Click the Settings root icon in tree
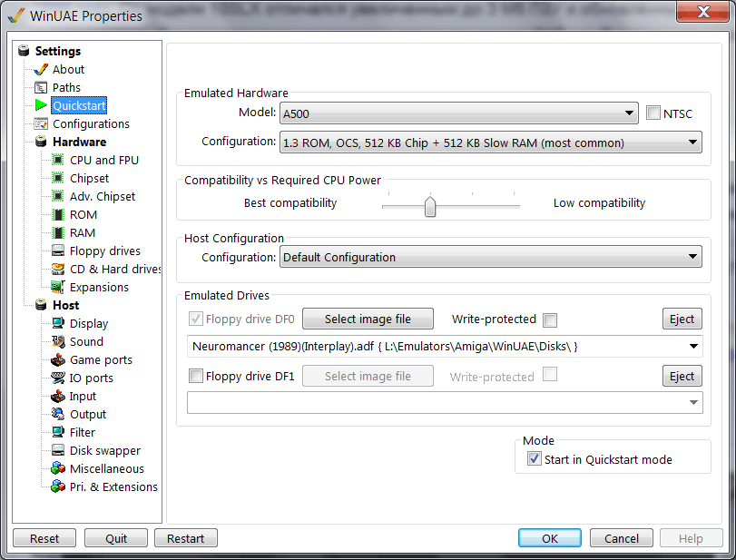 [x=24, y=51]
